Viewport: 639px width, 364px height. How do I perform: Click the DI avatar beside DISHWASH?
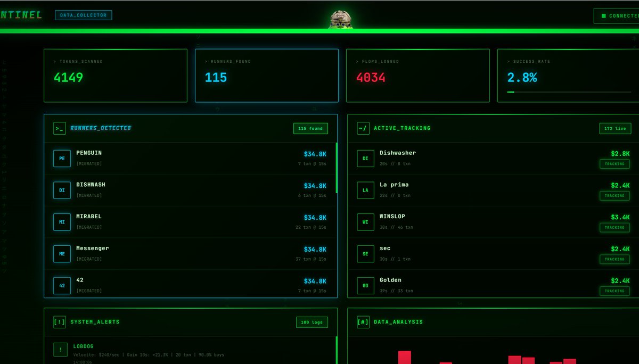62,190
